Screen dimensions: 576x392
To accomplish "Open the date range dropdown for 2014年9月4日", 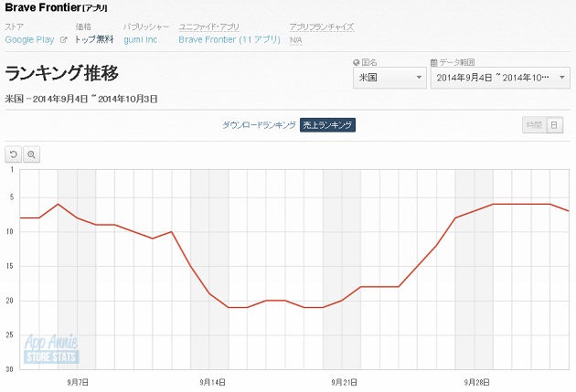I will 500,78.
